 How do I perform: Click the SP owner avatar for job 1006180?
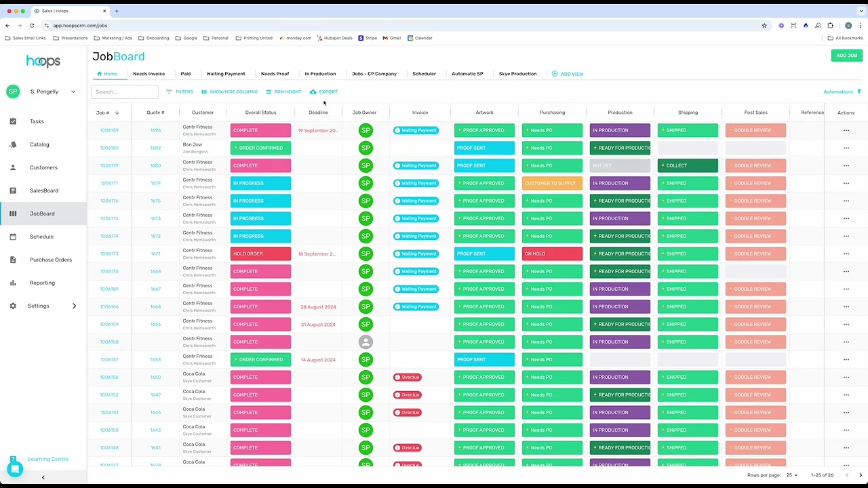tap(366, 148)
